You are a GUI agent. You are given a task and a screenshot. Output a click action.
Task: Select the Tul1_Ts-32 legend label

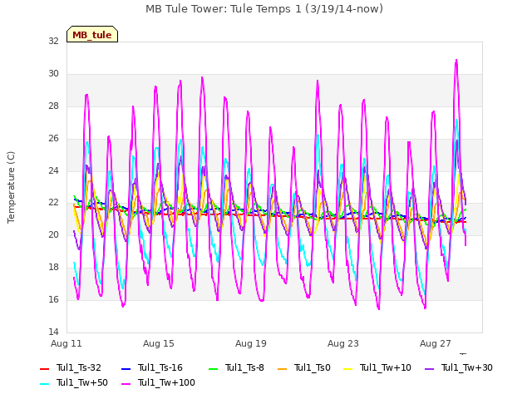click(79, 367)
